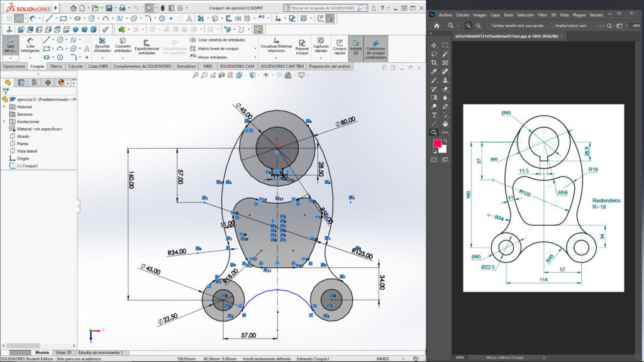Check the Ampliar/reducir vent. option
Viewport: 644px width, 362px height.
(551, 26)
